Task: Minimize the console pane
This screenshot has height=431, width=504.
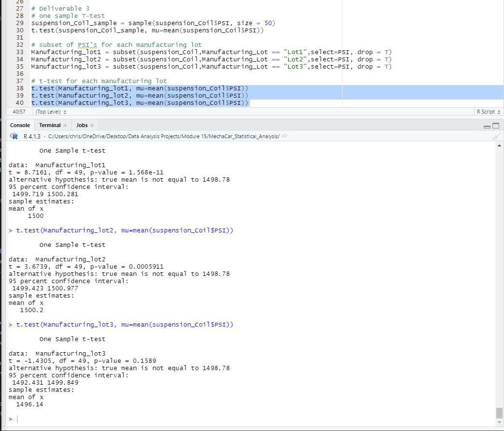Action: (x=487, y=126)
